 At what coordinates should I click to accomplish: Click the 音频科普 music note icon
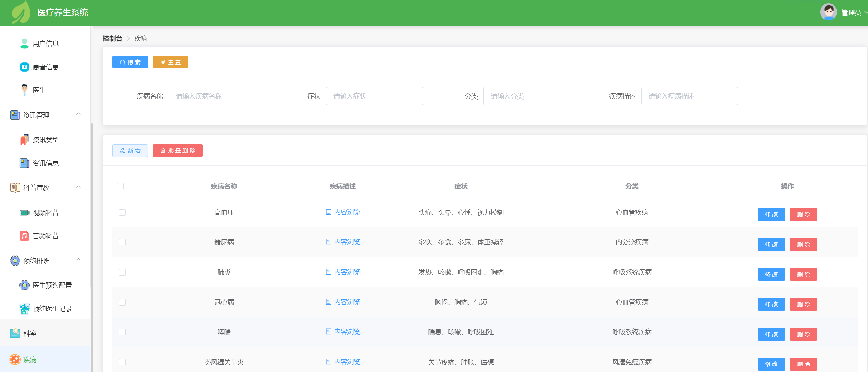click(x=25, y=236)
